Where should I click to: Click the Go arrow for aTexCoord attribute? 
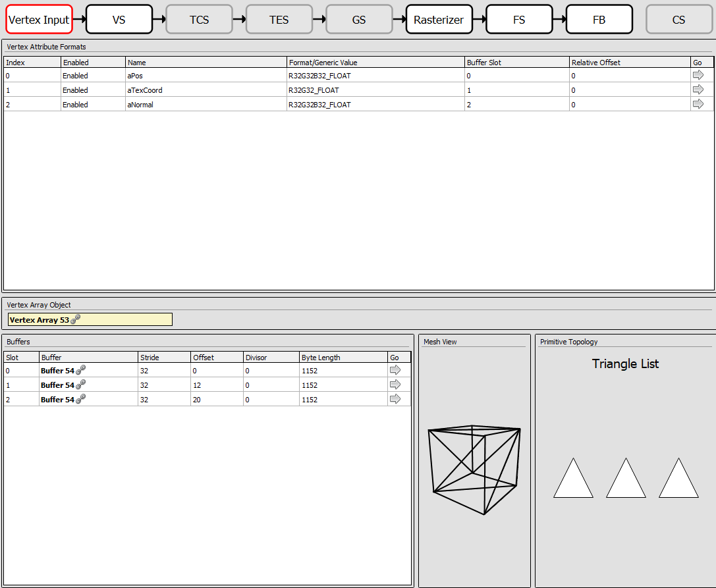click(698, 90)
